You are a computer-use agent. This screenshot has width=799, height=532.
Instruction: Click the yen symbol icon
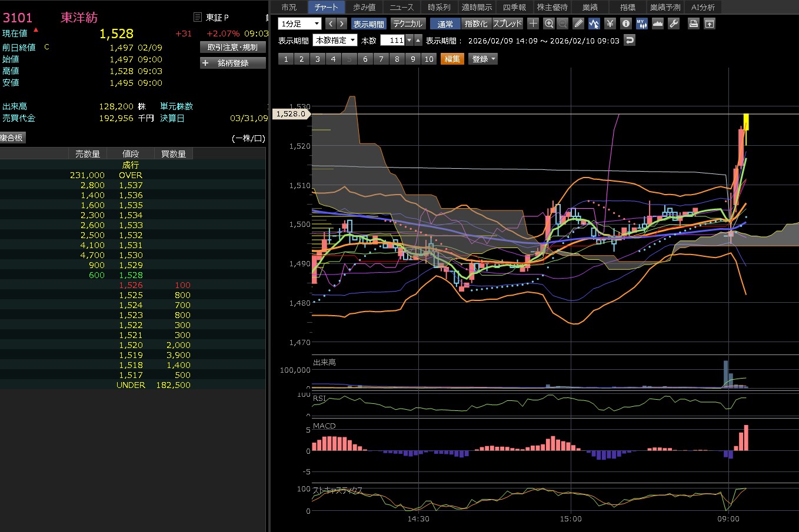point(610,24)
